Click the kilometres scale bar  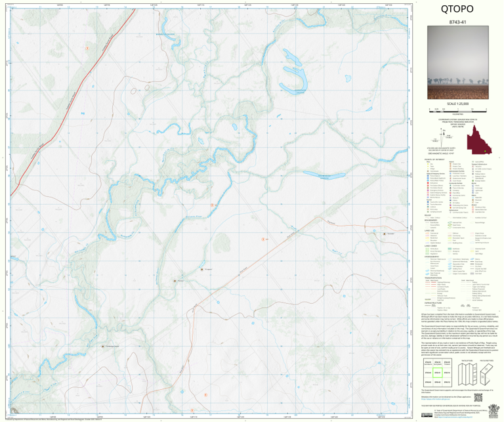[x=457, y=110]
